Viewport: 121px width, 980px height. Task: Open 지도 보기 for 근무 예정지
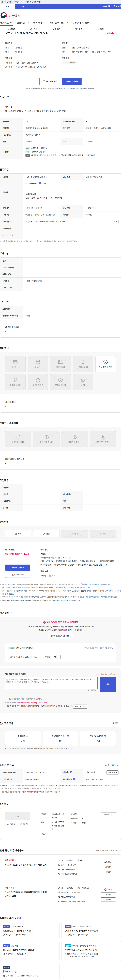113,221
